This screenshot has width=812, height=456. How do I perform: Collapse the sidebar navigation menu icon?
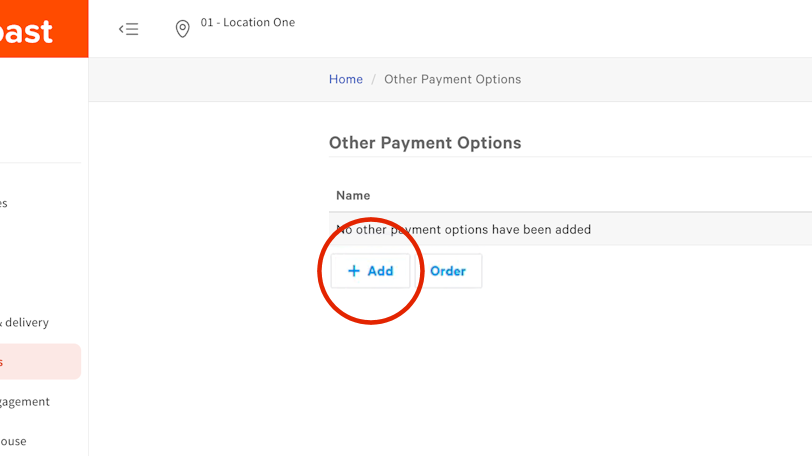click(x=128, y=29)
